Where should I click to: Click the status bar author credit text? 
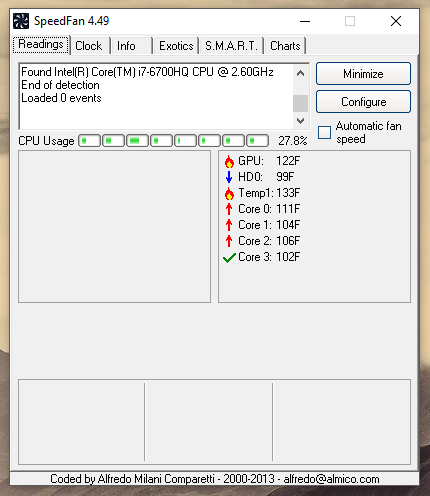point(215,479)
